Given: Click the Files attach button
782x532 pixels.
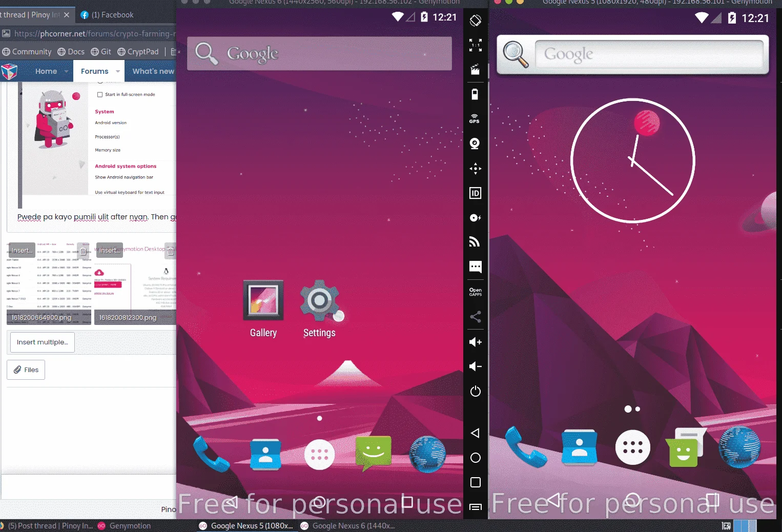Looking at the screenshot, I should click(26, 370).
